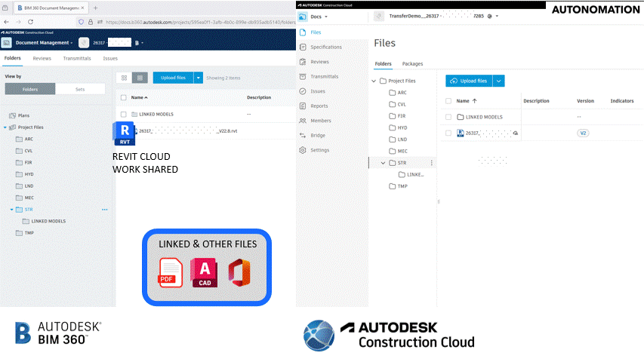Click the padlock icon in address bar
Image resolution: width=644 pixels, height=362 pixels.
(x=91, y=22)
